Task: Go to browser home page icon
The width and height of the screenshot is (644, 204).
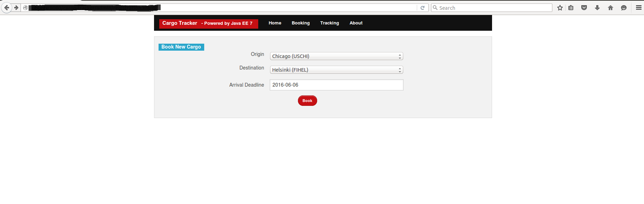Action: (611, 8)
